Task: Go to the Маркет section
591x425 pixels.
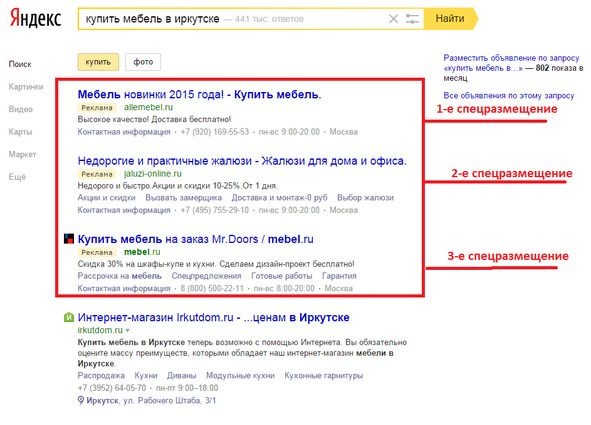Action: [x=23, y=154]
